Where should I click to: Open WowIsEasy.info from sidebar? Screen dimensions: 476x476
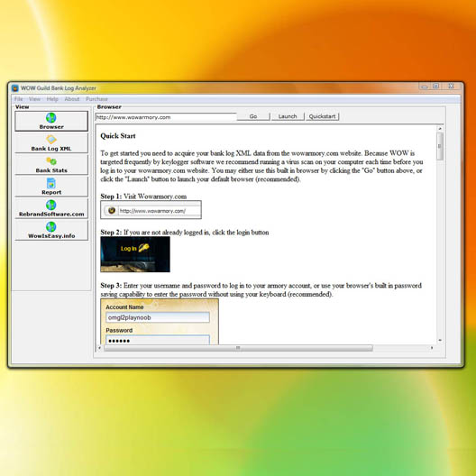(51, 231)
